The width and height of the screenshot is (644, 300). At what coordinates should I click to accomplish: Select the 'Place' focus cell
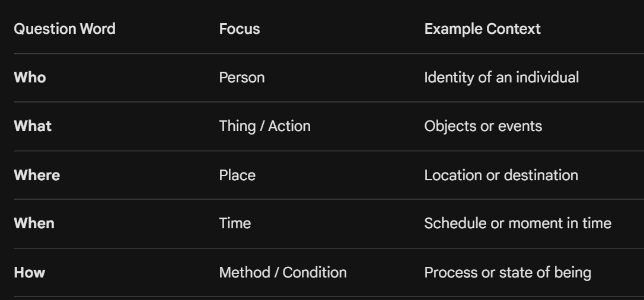tap(237, 175)
